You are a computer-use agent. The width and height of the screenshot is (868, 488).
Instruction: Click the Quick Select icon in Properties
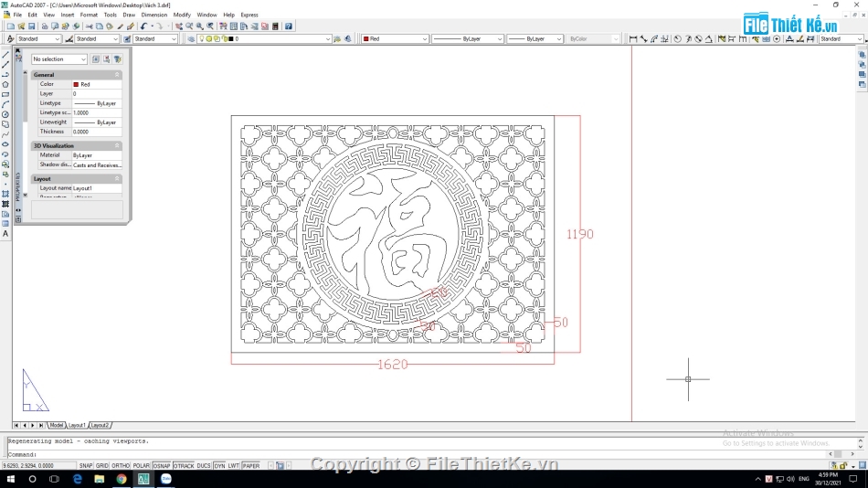pyautogui.click(x=117, y=58)
